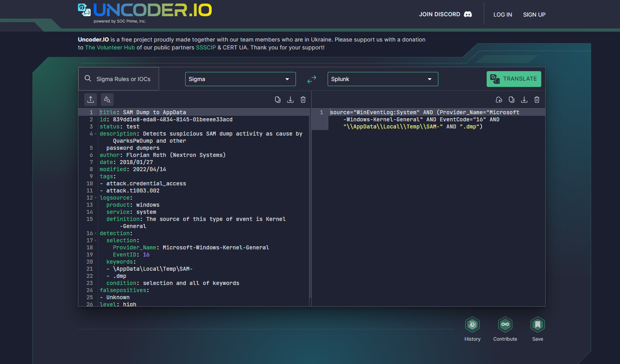The width and height of the screenshot is (620, 364).
Task: Click the 'password dumpers' line
Action: tap(133, 148)
